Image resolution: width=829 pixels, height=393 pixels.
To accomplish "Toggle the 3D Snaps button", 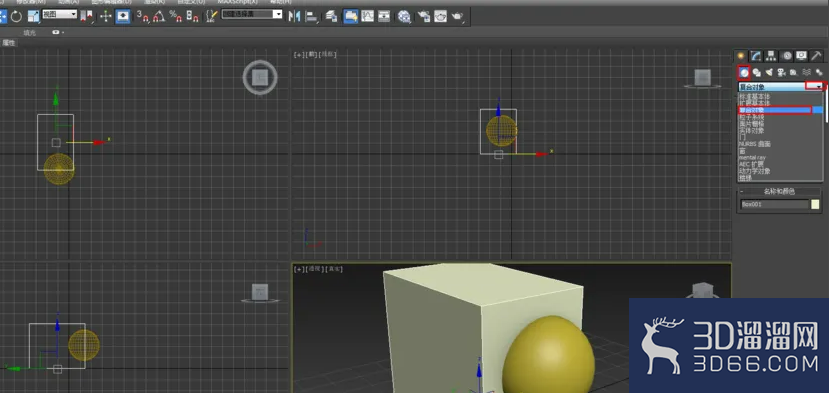I will click(x=143, y=16).
